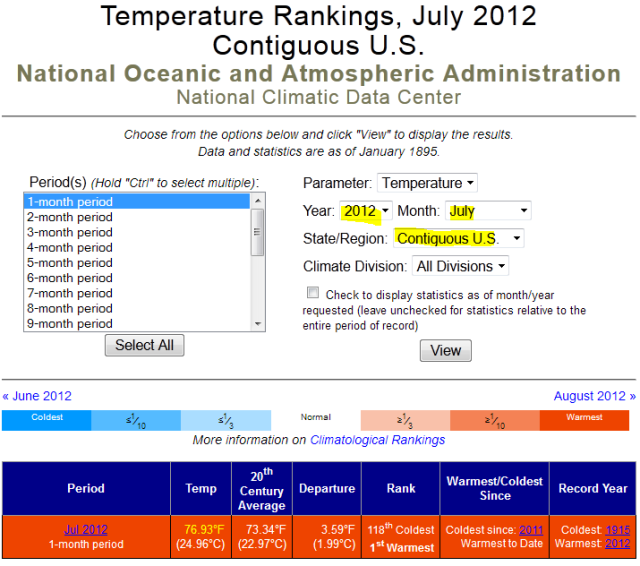Click the Temp column header

[201, 488]
